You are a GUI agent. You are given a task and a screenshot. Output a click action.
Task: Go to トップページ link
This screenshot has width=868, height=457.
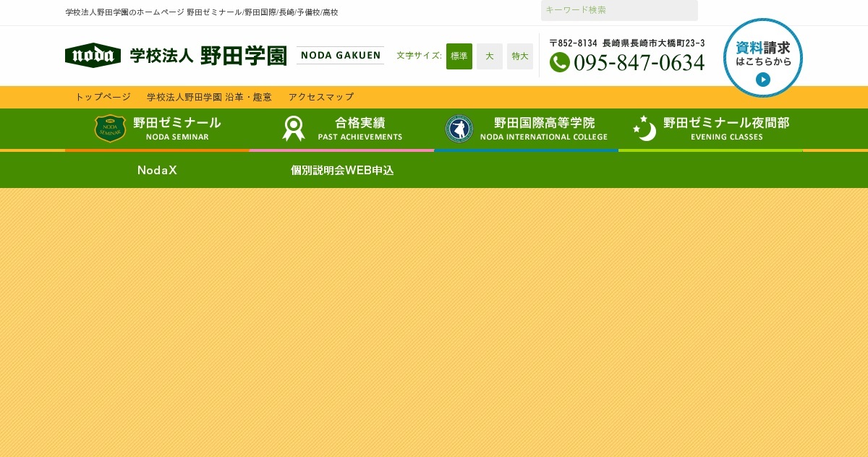[x=103, y=97]
